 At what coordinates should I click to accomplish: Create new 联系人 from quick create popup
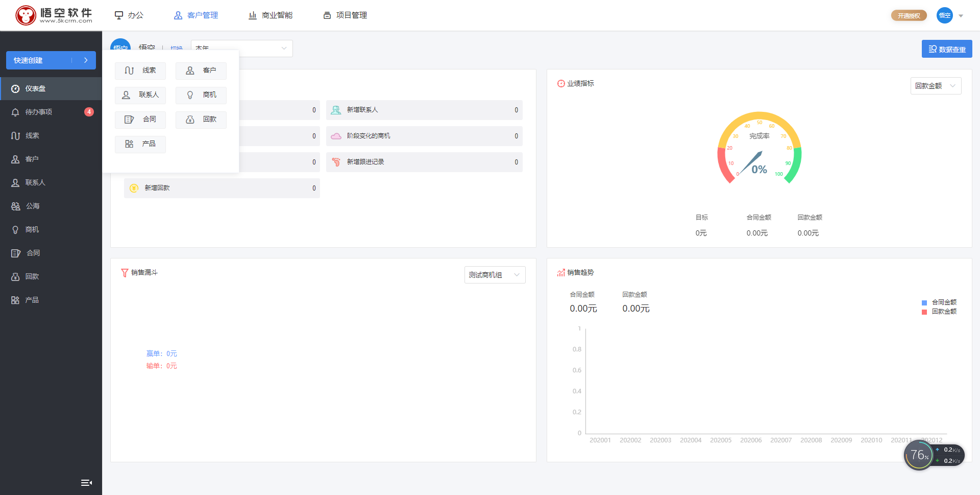tap(140, 95)
